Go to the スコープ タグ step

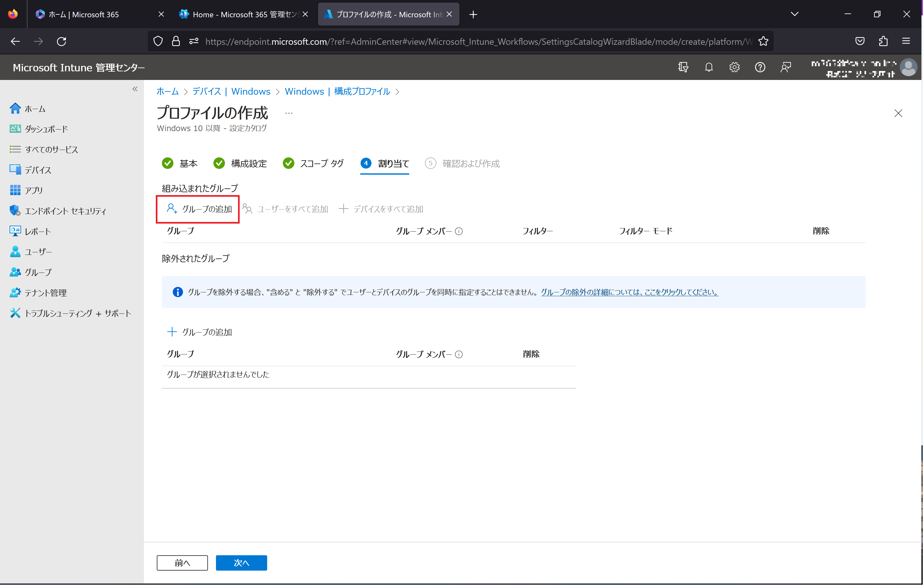pos(313,164)
